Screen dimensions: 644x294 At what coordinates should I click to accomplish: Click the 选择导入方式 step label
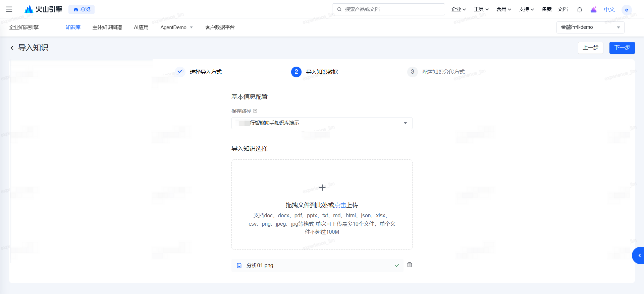[206, 72]
